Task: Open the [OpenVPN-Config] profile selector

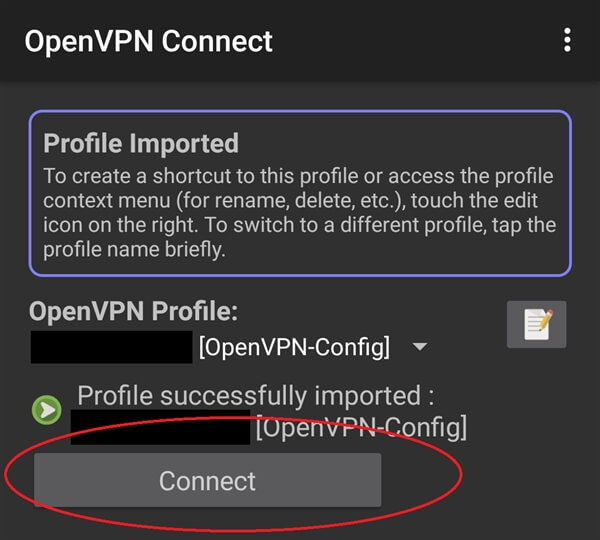Action: click(x=294, y=347)
